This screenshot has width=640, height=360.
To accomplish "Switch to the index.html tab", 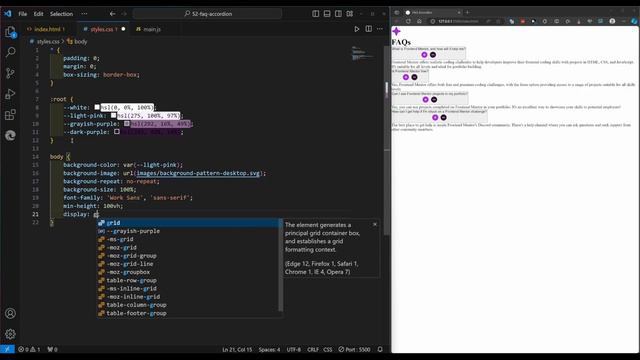I will (48, 29).
